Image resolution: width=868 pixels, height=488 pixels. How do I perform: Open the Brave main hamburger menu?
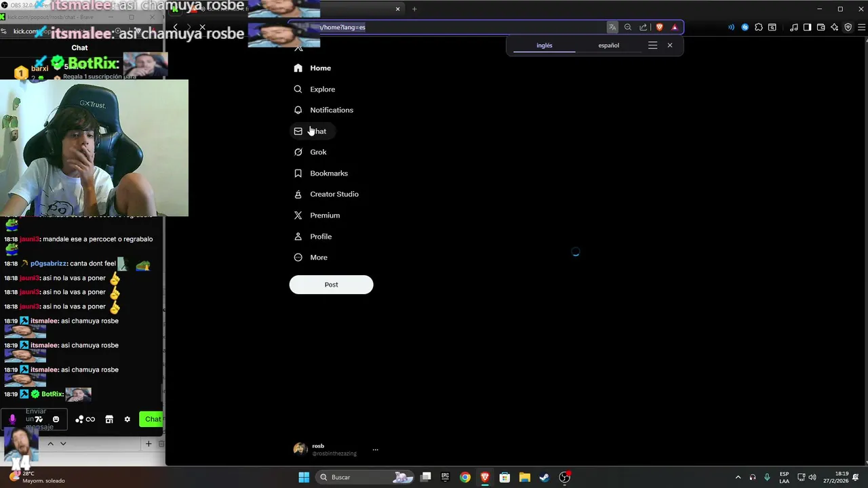862,27
